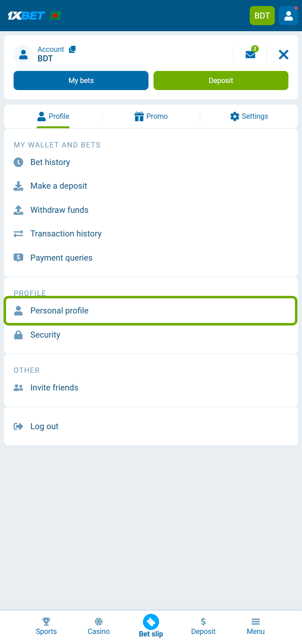The height and width of the screenshot is (644, 302).
Task: Open the Settings tab
Action: click(249, 116)
